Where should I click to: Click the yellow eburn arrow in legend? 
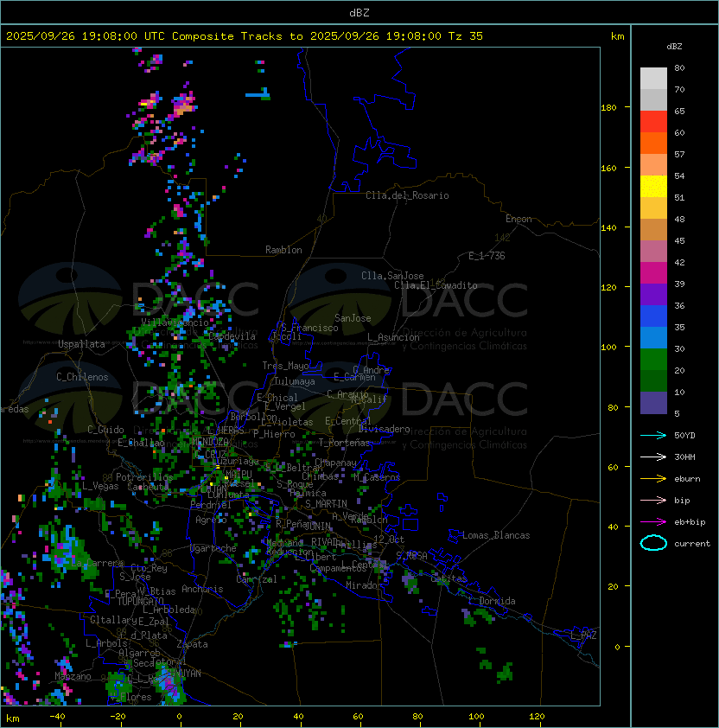(x=653, y=479)
